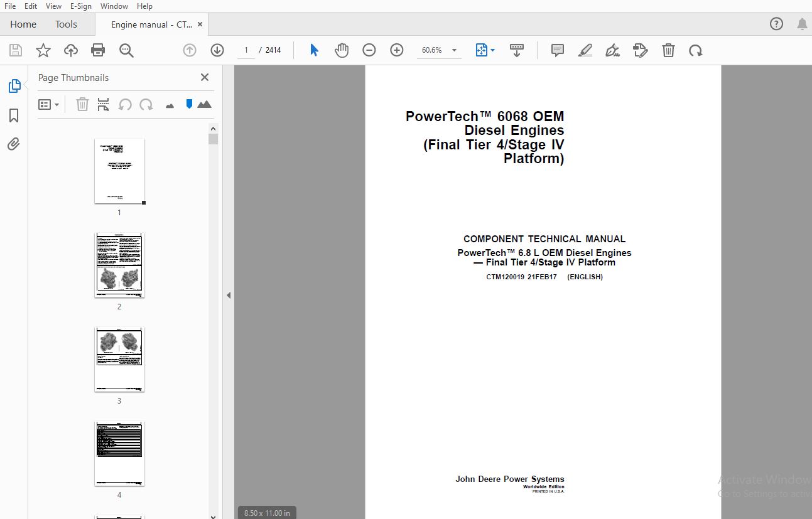Choose the selection arrow tool

click(x=315, y=50)
